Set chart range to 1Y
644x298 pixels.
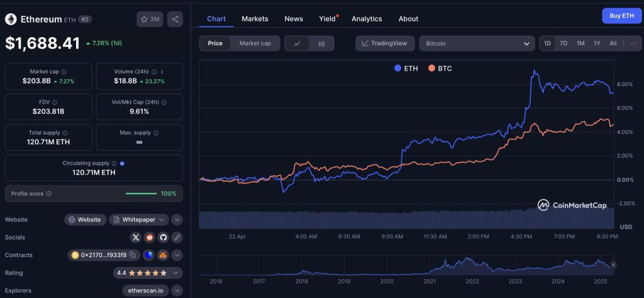(x=597, y=43)
